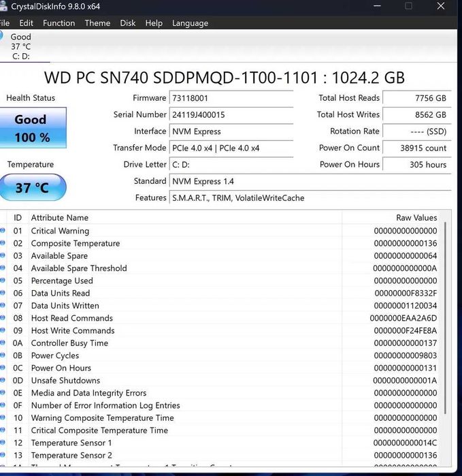The image size is (462, 476).
Task: Click status dot beside Host Read Commands row
Action: point(3,317)
